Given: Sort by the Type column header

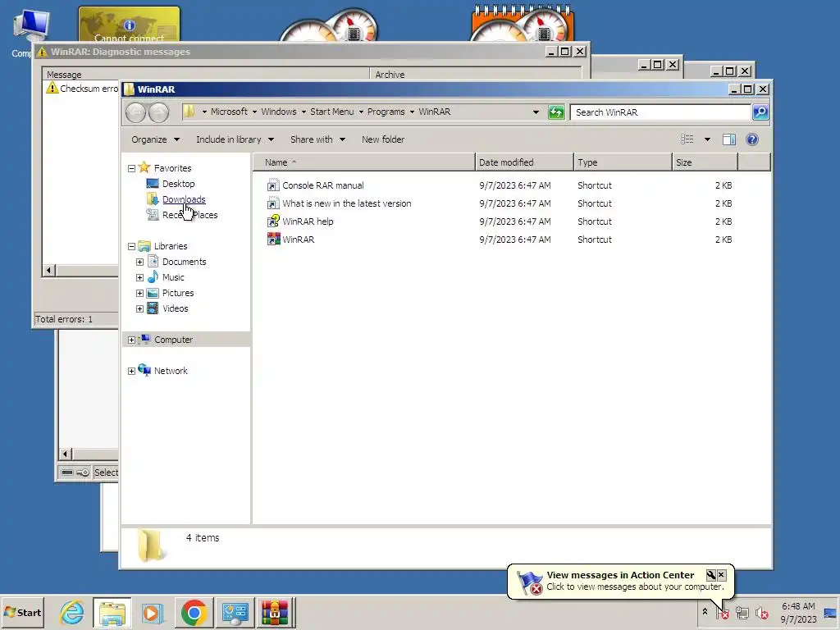Looking at the screenshot, I should pyautogui.click(x=623, y=162).
